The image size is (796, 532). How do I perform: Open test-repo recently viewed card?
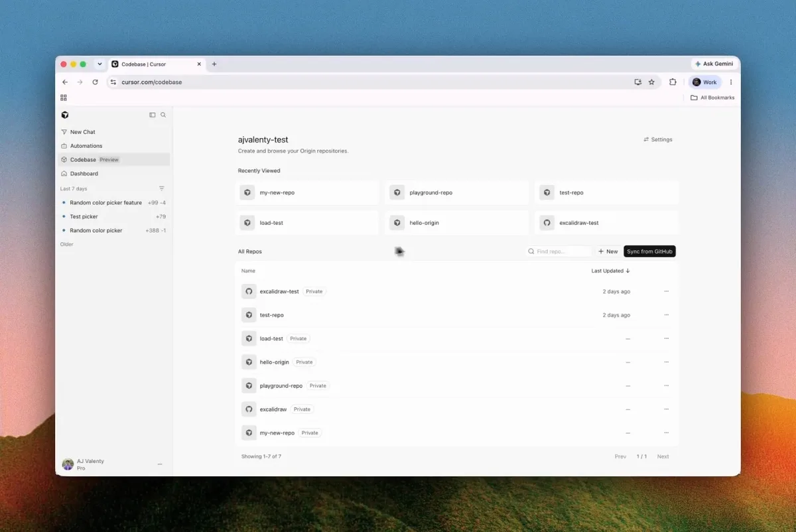[608, 192]
